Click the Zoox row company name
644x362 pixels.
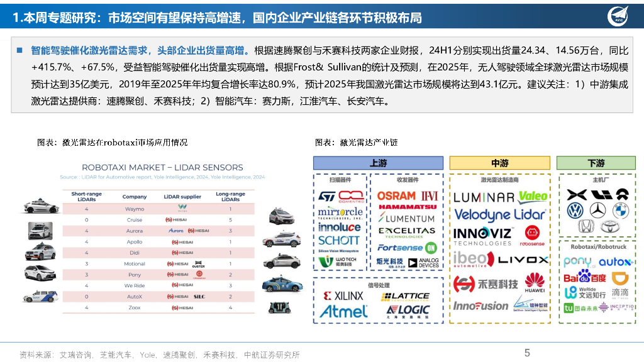pos(135,307)
